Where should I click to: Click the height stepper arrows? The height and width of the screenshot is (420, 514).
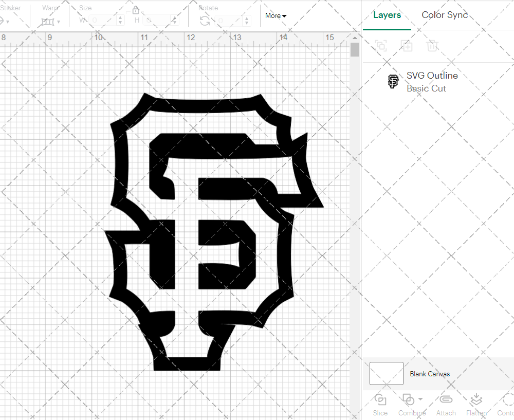(x=175, y=21)
